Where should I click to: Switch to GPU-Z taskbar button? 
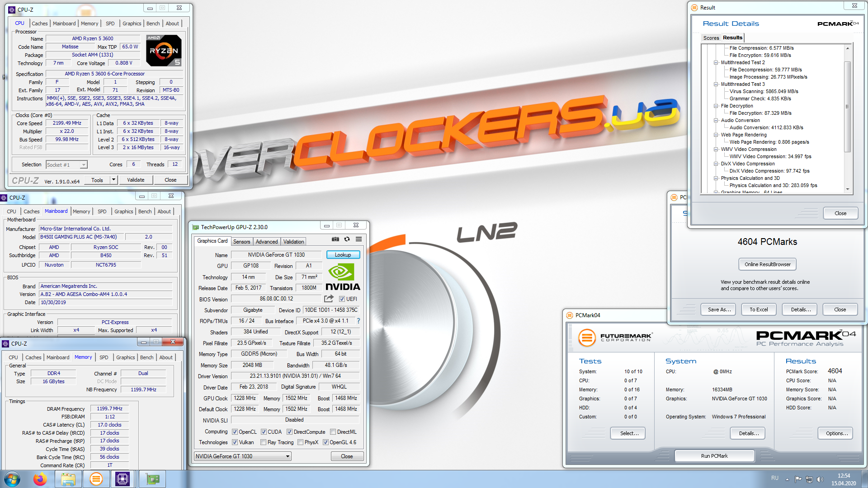(152, 479)
